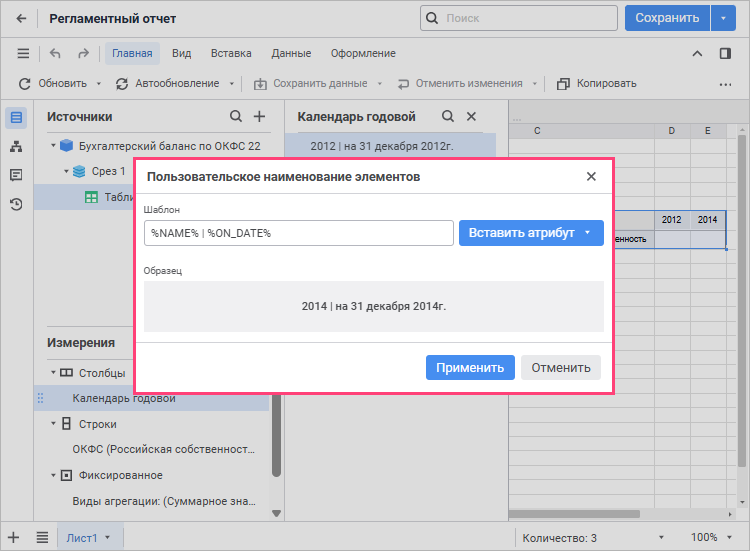750x551 pixels.
Task: Add a new sheet with plus icon
Action: click(13, 538)
